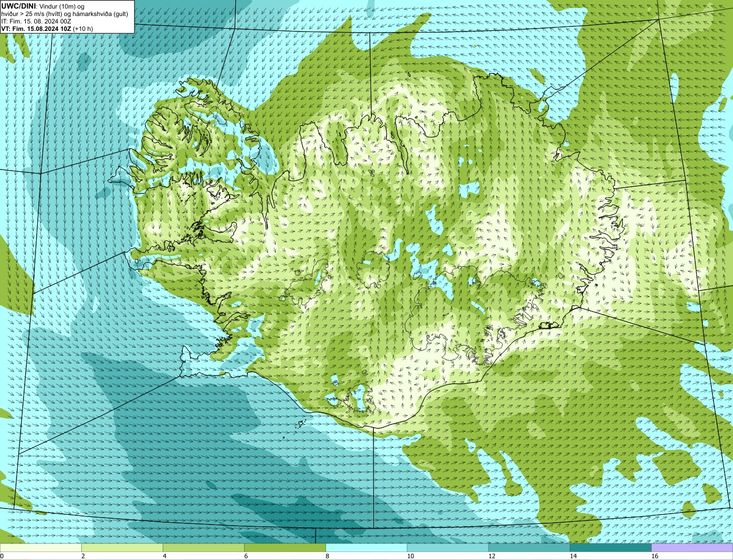
Task: Click the 2–4 m/s light green legend swatch
Action: click(123, 548)
